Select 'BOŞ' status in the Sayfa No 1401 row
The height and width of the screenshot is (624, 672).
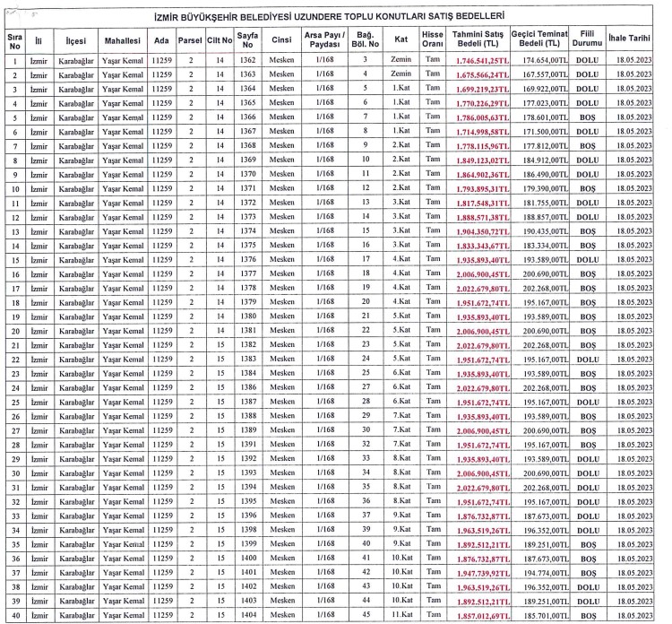coord(589,573)
